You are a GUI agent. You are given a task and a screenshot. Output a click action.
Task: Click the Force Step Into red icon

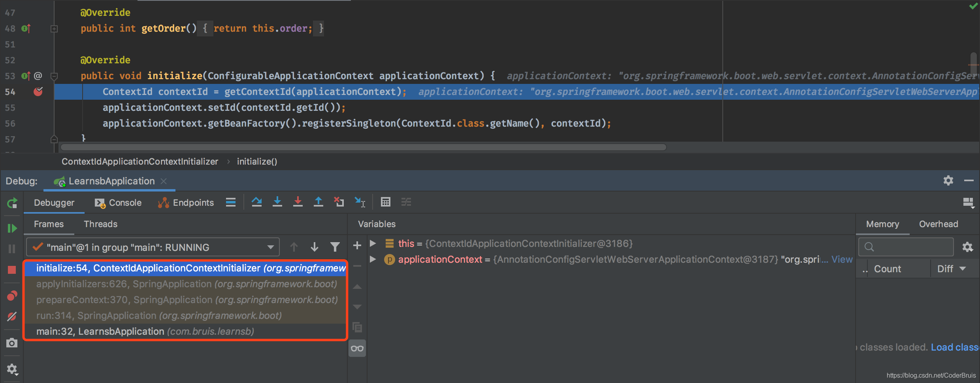(x=298, y=202)
